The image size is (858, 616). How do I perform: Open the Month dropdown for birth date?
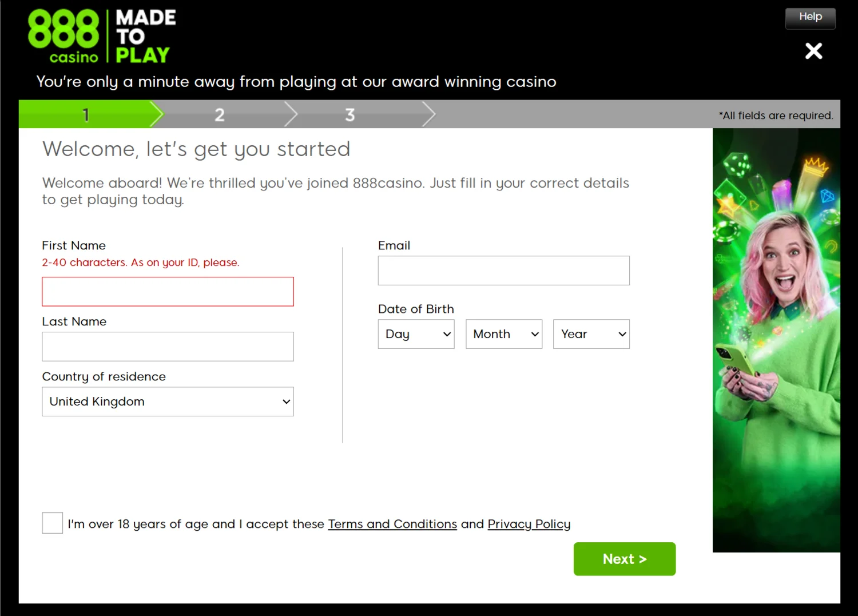coord(504,334)
